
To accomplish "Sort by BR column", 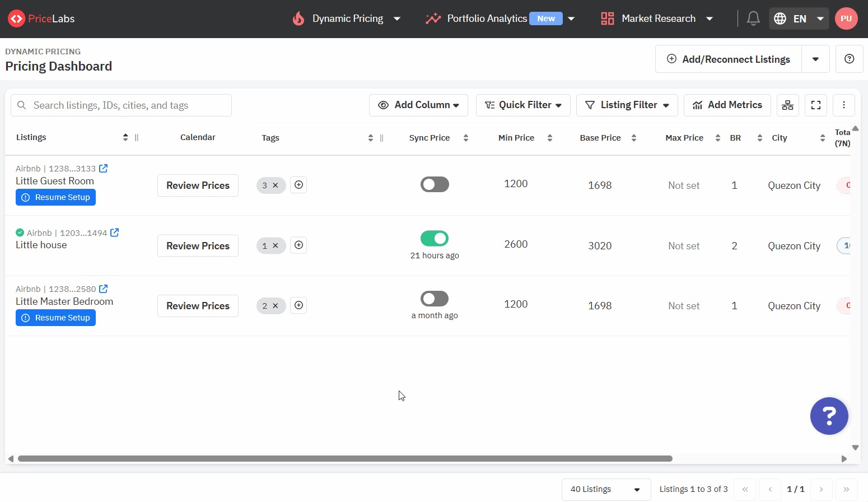I will [760, 138].
